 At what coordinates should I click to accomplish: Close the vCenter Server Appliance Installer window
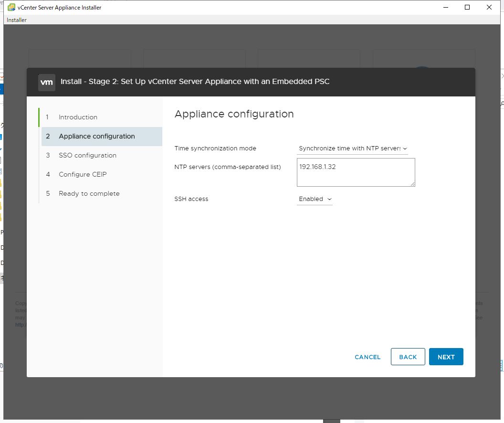[489, 7]
